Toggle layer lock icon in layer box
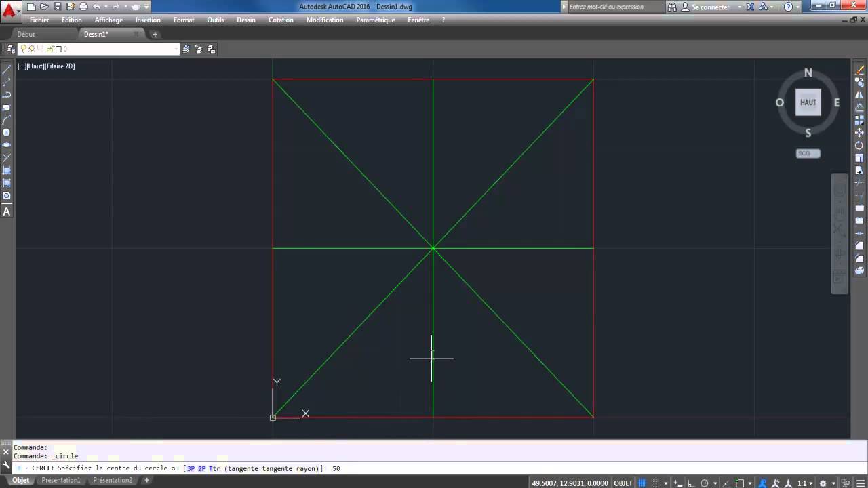 click(50, 49)
